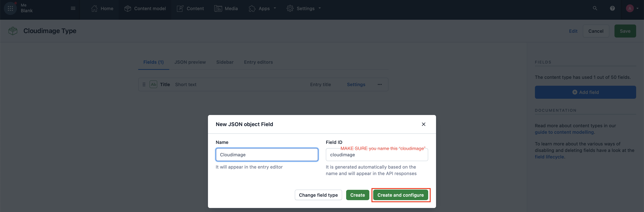Open the help question mark icon
The height and width of the screenshot is (212, 644).
pyautogui.click(x=612, y=8)
